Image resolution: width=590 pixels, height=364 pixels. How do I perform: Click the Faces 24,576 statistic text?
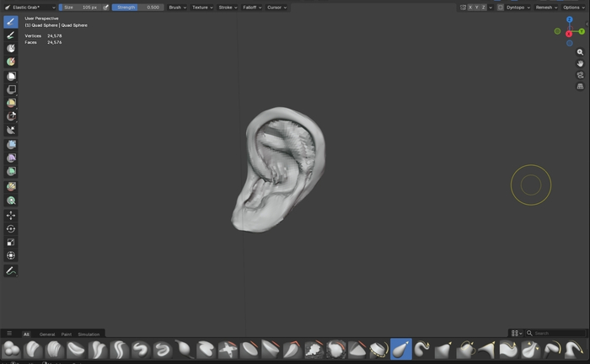43,42
